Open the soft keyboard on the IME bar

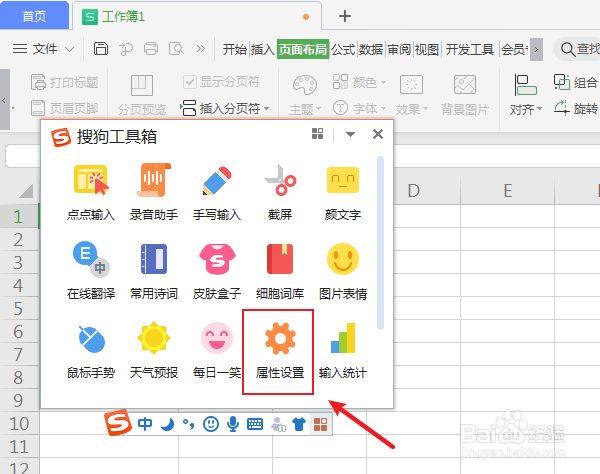pyautogui.click(x=255, y=424)
